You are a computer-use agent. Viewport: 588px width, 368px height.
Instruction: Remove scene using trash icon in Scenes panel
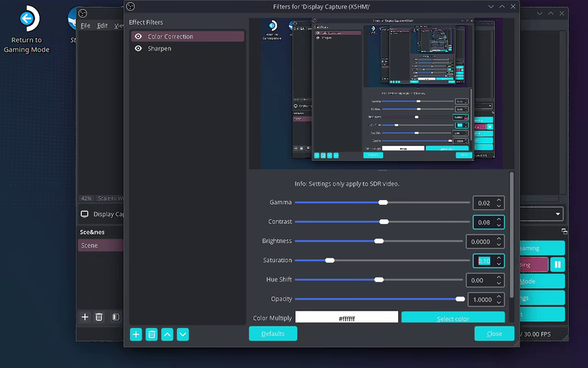99,317
